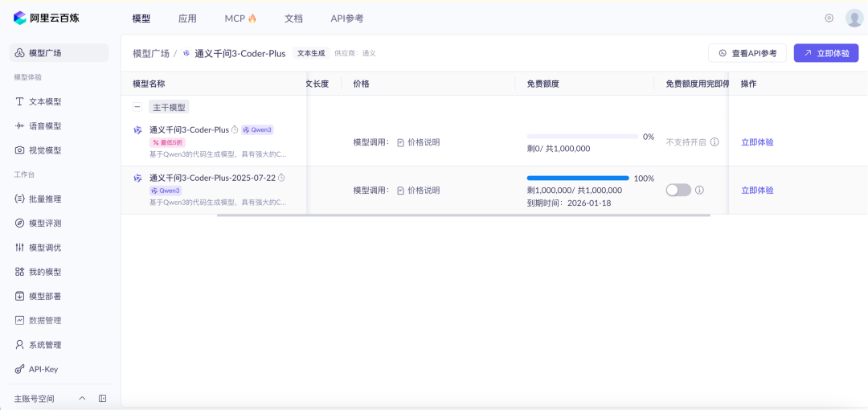The image size is (868, 410).
Task: Click the 模型部署 sidebar icon
Action: coord(19,296)
